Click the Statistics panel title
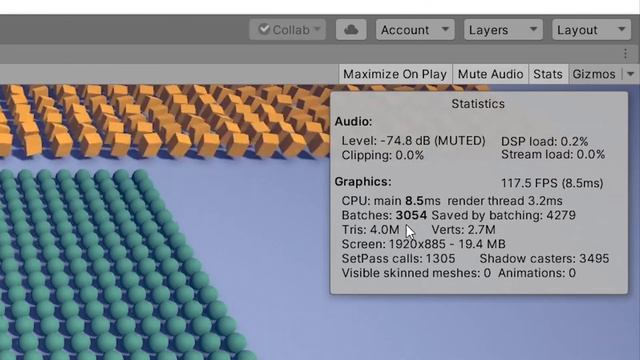Image resolution: width=640 pixels, height=360 pixels. coord(478,104)
